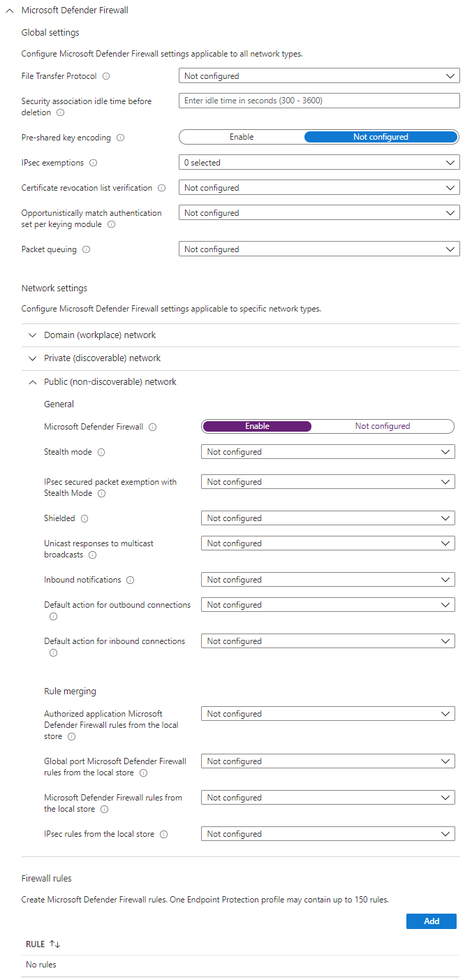Collapse the Microsoft Defender Firewall section
This screenshot has height=980, width=465.
[10, 10]
